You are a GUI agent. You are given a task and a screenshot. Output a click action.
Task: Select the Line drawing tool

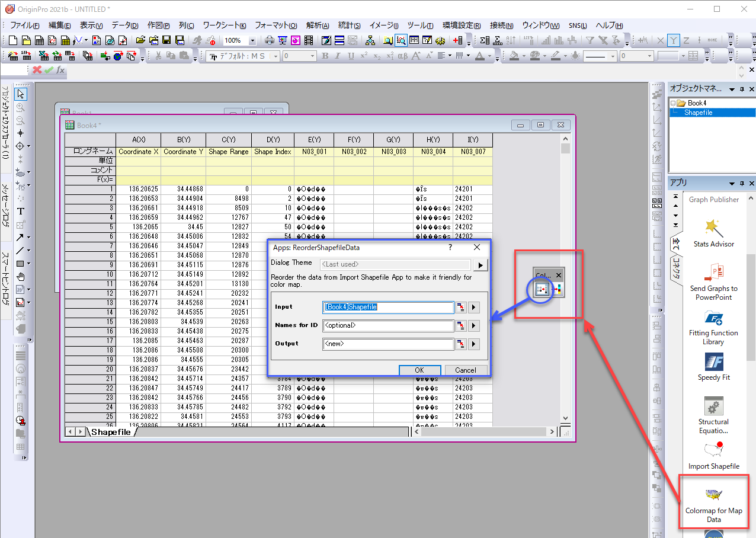tap(21, 250)
